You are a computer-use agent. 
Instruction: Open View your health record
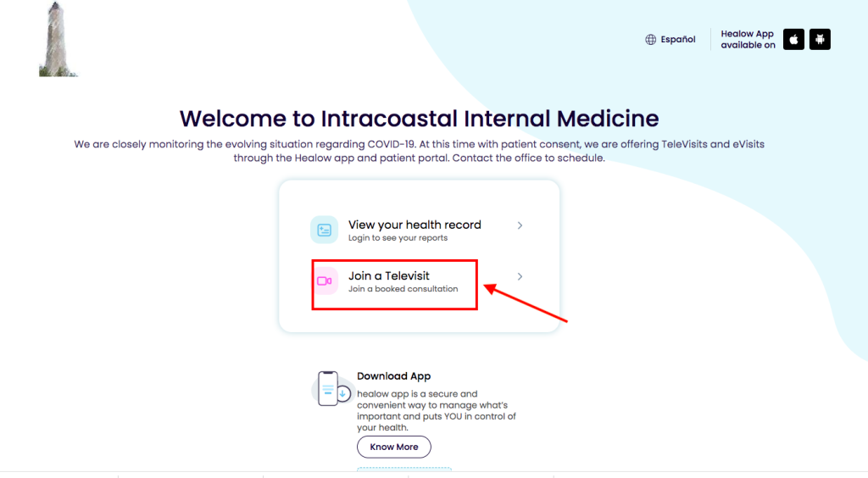415,225
